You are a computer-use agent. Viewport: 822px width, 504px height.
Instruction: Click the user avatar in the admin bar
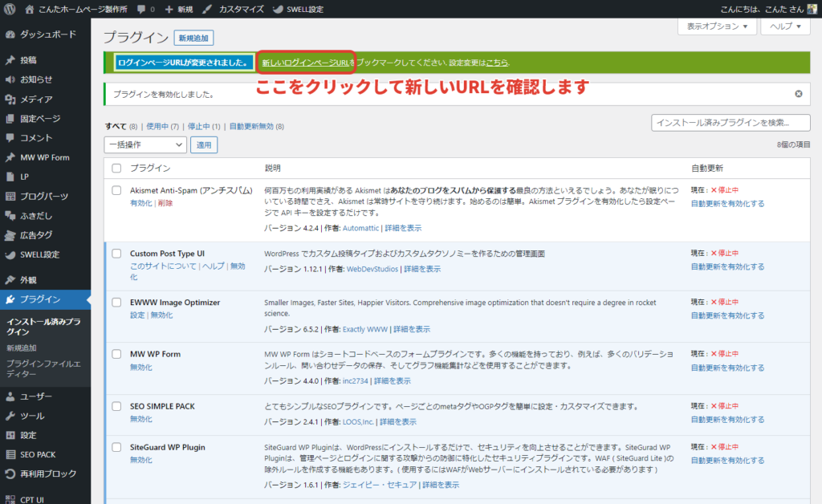click(812, 9)
